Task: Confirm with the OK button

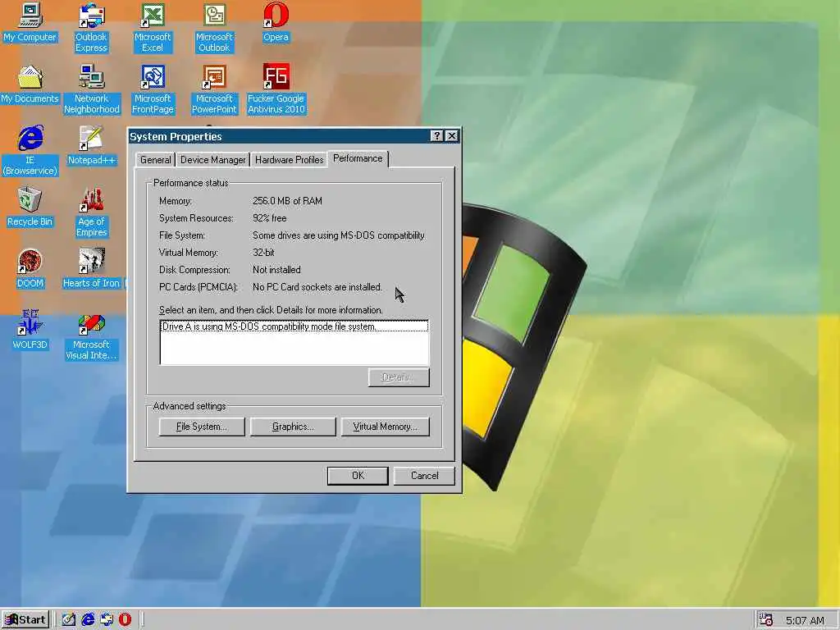Action: pyautogui.click(x=358, y=476)
